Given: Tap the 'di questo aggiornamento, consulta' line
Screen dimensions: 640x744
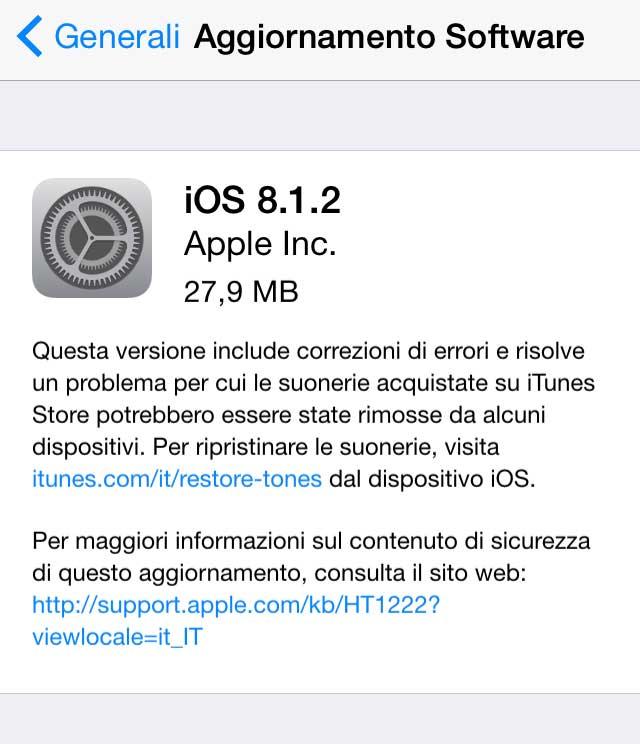Looking at the screenshot, I should pyautogui.click(x=279, y=574).
